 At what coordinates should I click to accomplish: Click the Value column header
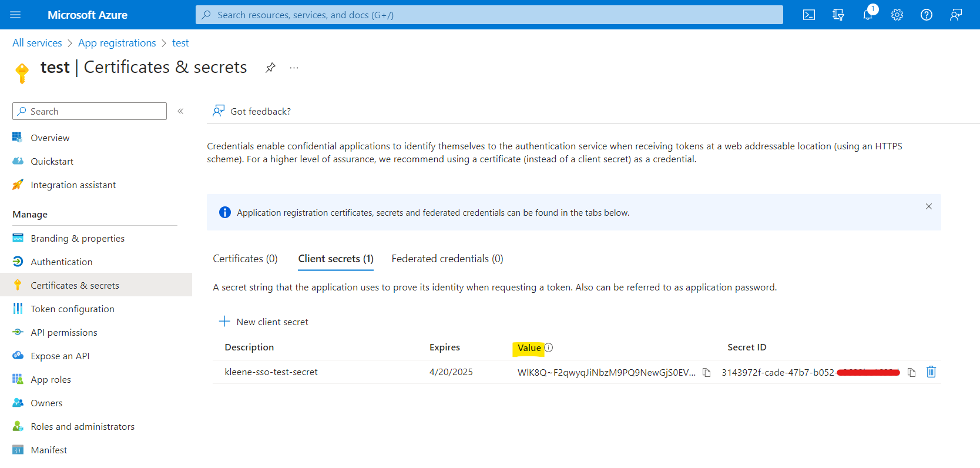(x=529, y=348)
